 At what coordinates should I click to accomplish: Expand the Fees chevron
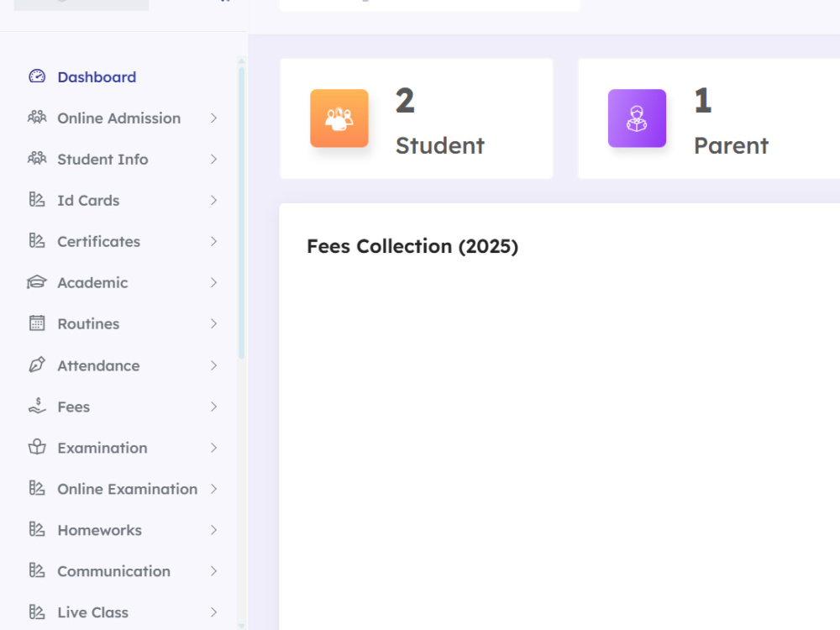[213, 407]
